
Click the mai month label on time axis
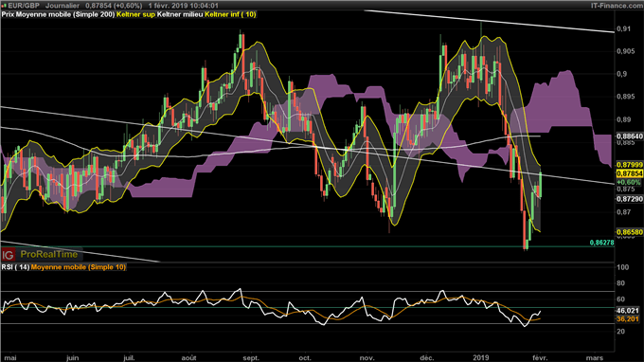10,358
